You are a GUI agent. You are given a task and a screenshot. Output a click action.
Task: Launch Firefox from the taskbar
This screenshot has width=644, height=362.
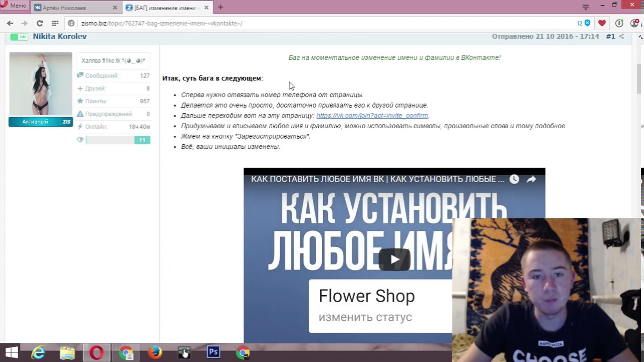pos(155,353)
